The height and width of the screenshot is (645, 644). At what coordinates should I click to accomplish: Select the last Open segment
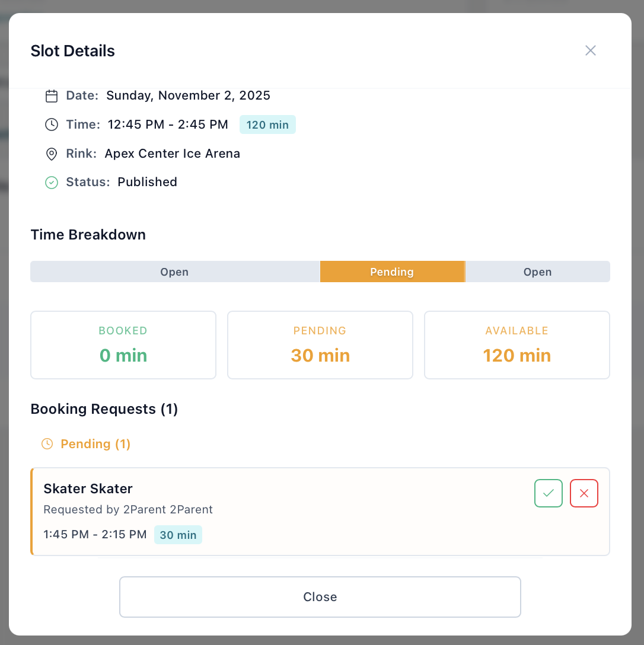537,272
